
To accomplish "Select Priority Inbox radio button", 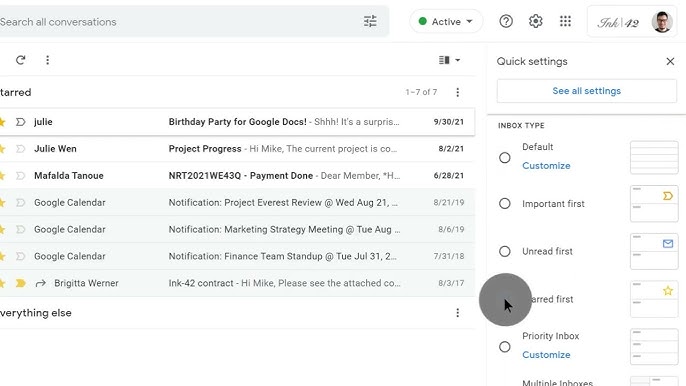I will click(504, 347).
